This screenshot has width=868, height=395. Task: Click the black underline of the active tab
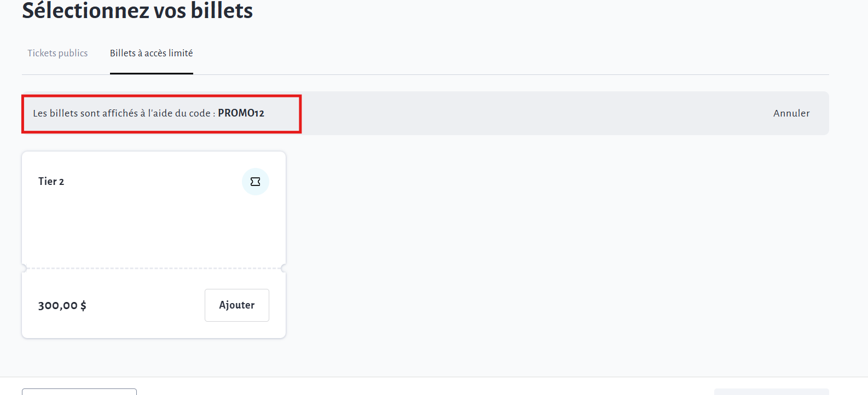click(151, 73)
